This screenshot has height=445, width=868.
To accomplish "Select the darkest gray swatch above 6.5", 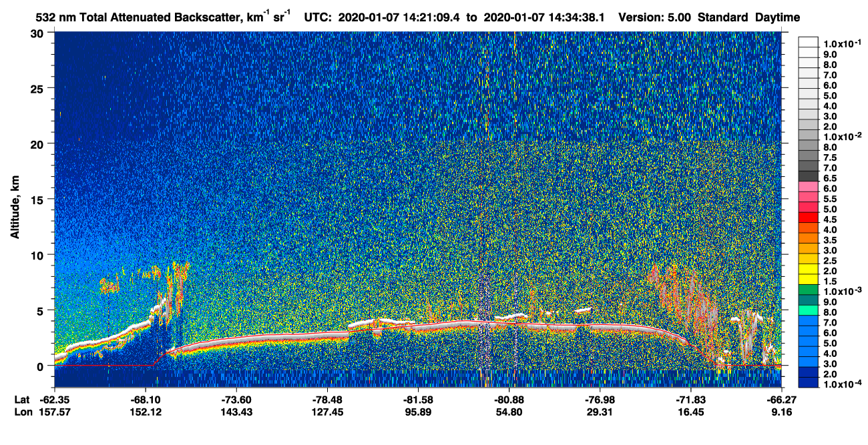I will (x=809, y=176).
